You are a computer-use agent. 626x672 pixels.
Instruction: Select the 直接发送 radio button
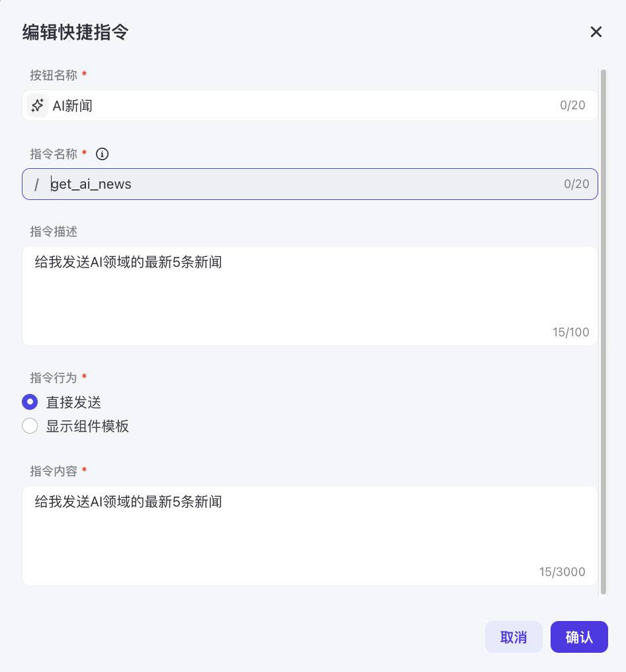[30, 402]
